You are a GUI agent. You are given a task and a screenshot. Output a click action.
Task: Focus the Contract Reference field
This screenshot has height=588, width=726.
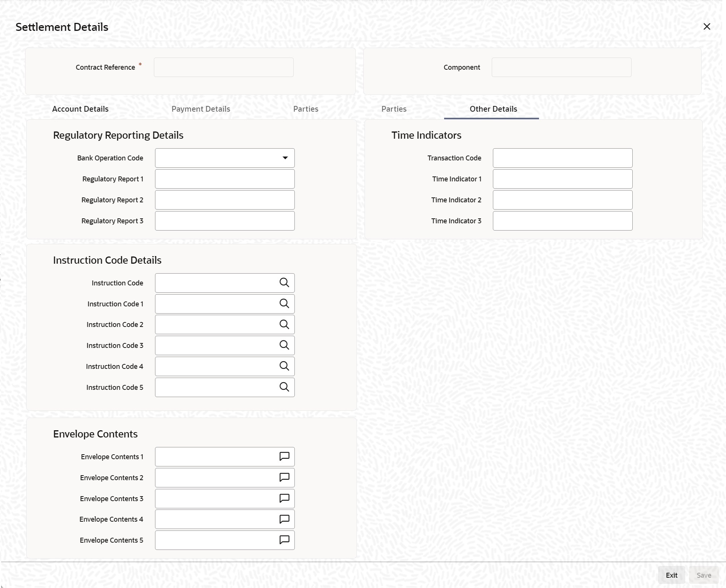pyautogui.click(x=224, y=67)
